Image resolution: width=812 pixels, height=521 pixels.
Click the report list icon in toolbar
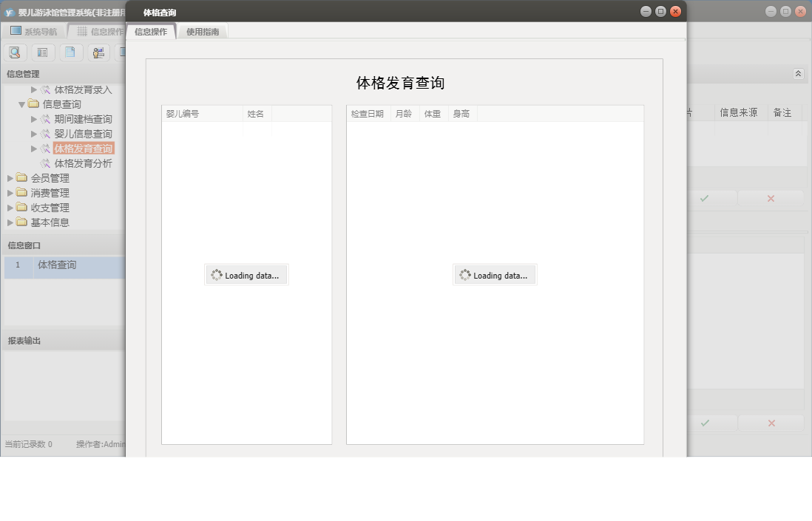[x=42, y=52]
